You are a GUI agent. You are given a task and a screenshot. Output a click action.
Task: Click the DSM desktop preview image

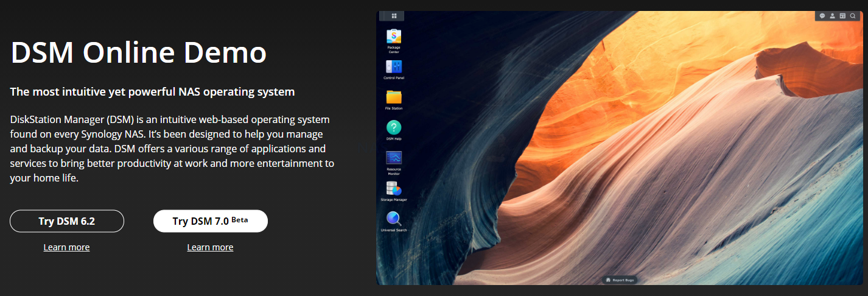619,147
